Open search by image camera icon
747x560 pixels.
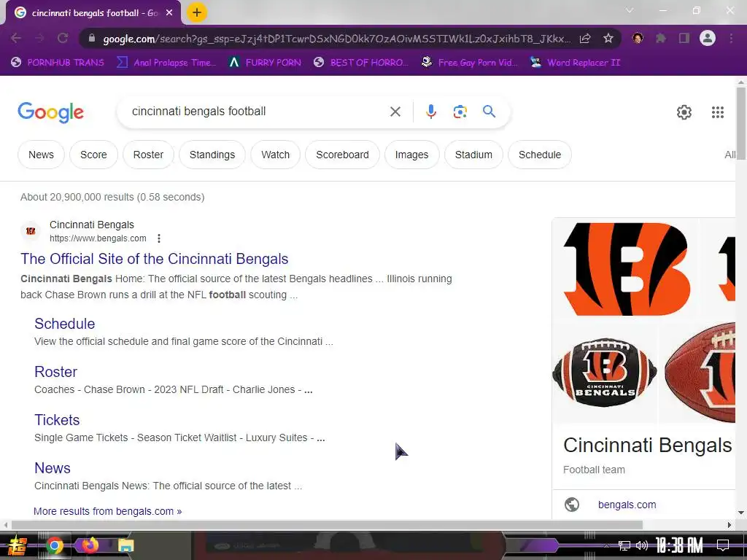[x=460, y=112]
